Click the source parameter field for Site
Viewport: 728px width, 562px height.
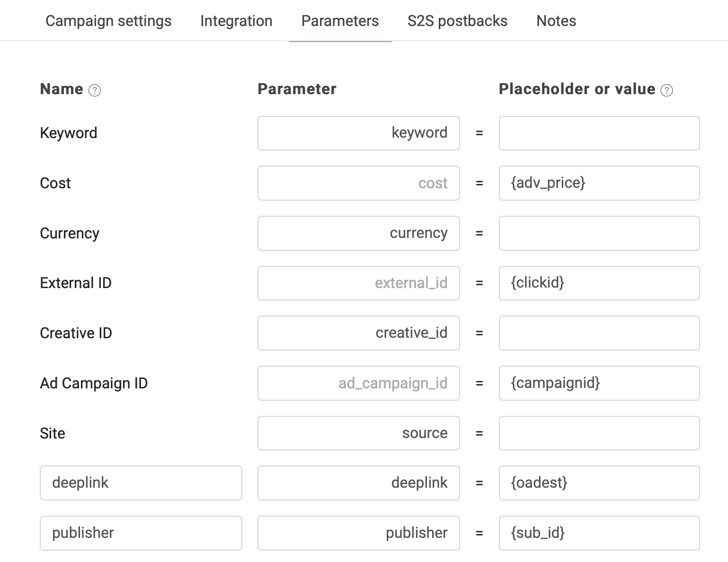coord(359,433)
